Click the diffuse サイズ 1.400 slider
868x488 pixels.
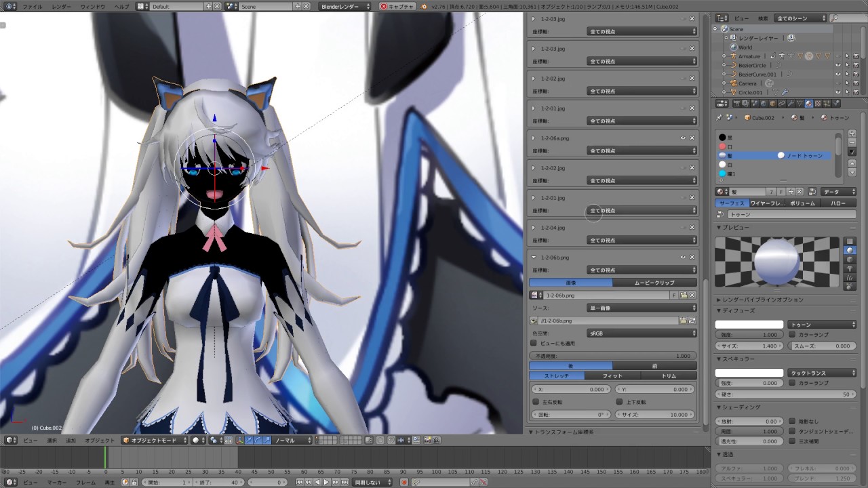pyautogui.click(x=749, y=346)
